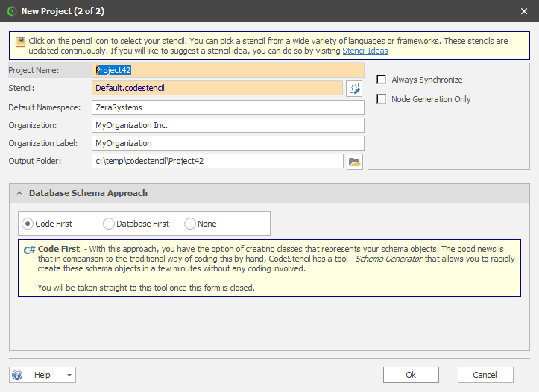The height and width of the screenshot is (392, 539).
Task: Click the clipboard info icon in banner
Action: 20,42
